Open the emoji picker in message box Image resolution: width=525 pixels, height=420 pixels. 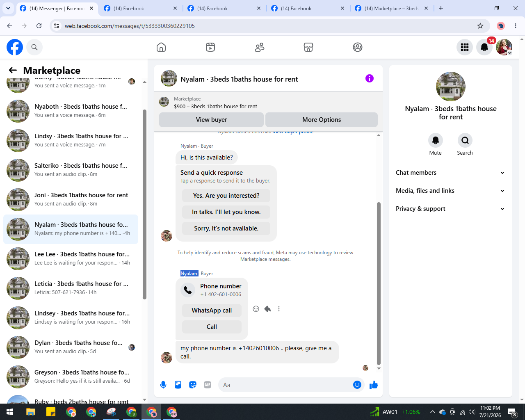point(357,385)
